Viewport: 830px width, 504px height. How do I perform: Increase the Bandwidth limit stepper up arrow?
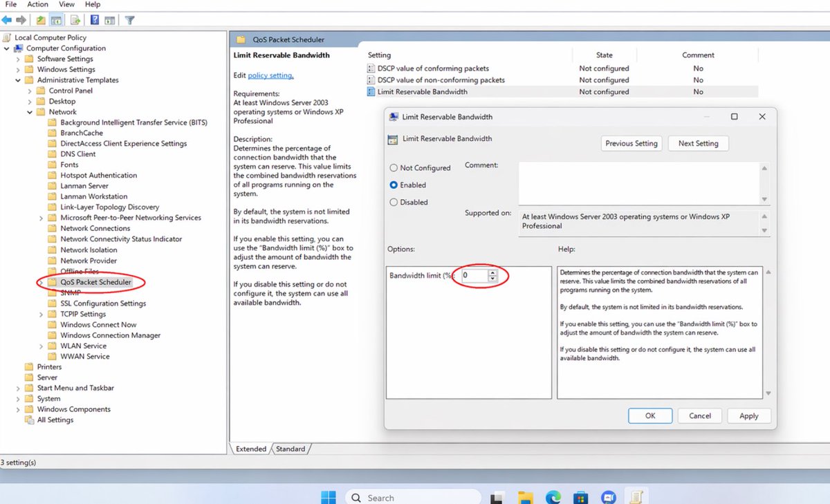pyautogui.click(x=492, y=272)
